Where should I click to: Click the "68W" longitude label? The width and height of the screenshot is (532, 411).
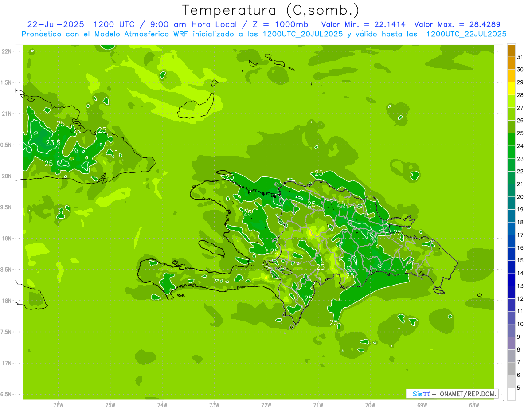[x=474, y=405]
